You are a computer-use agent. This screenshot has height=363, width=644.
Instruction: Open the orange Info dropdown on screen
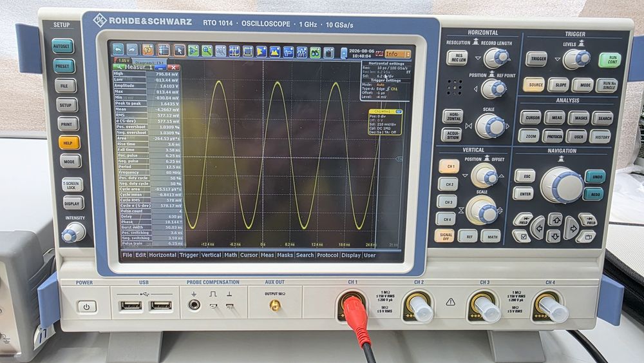pyautogui.click(x=397, y=54)
